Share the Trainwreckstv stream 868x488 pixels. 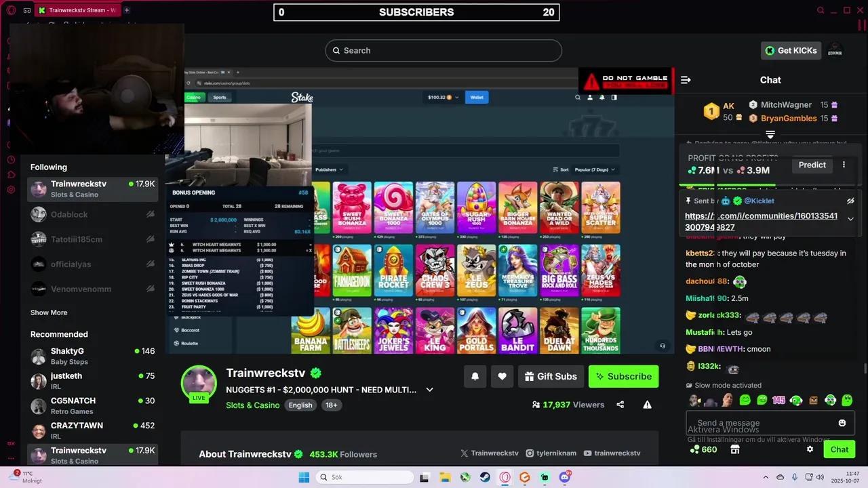[x=620, y=405]
